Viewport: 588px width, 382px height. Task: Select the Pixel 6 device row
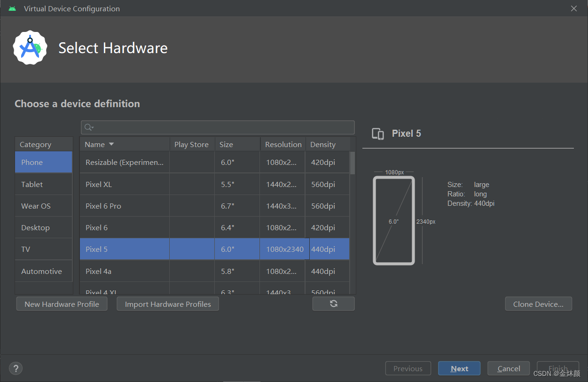point(215,227)
